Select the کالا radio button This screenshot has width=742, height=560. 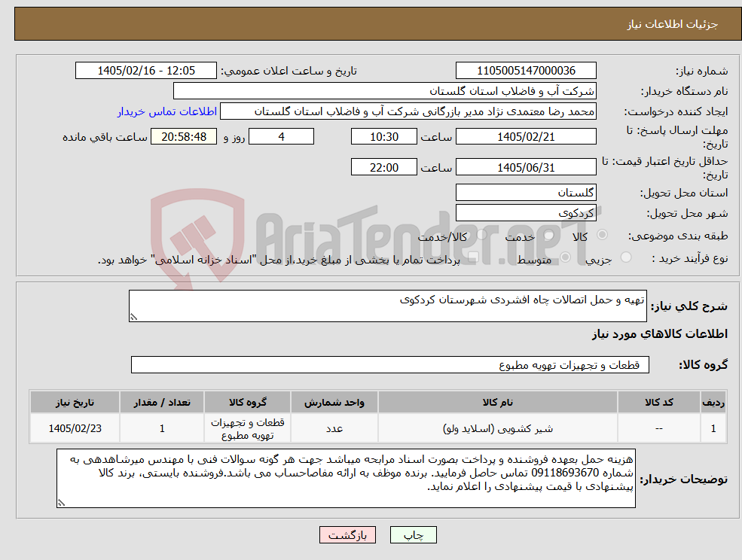[603, 235]
